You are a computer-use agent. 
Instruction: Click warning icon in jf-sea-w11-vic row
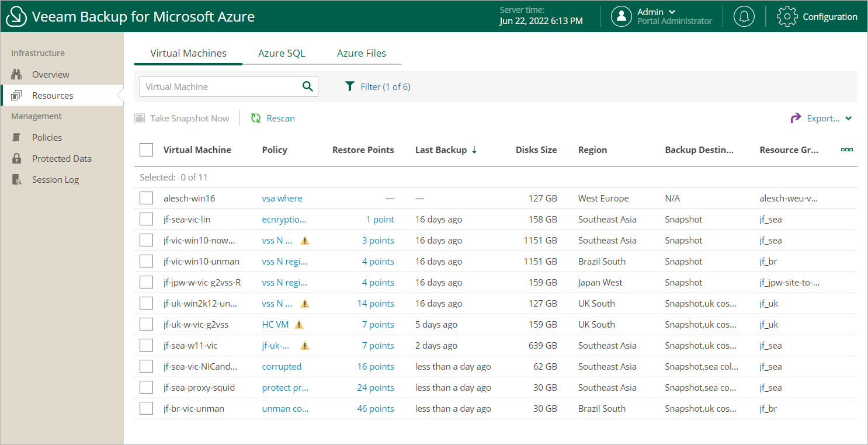pos(305,345)
